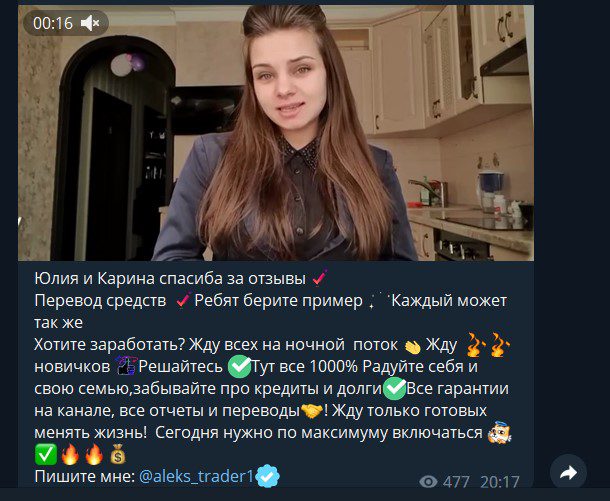Open the @aleks_trader1 profile link

[196, 476]
